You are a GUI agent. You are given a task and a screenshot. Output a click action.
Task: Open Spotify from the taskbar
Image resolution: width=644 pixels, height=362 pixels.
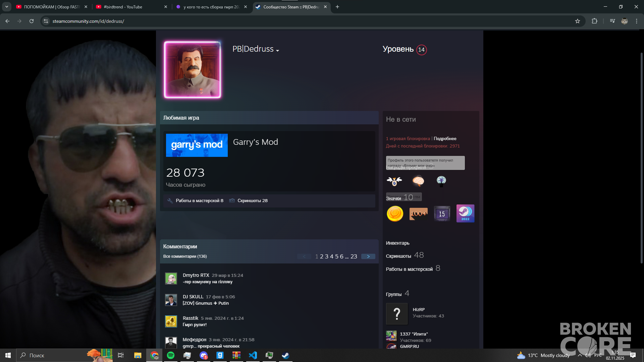171,355
